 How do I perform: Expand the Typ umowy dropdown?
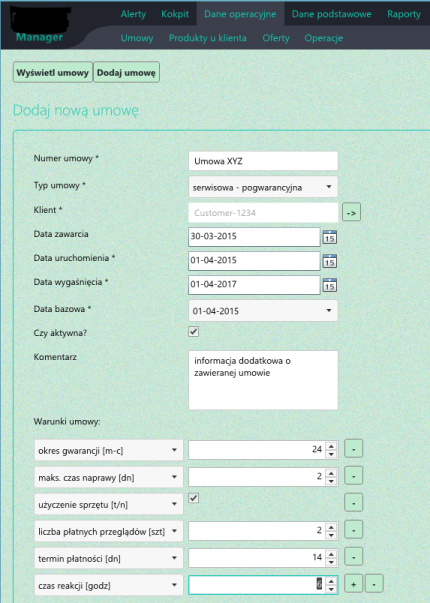(263, 187)
